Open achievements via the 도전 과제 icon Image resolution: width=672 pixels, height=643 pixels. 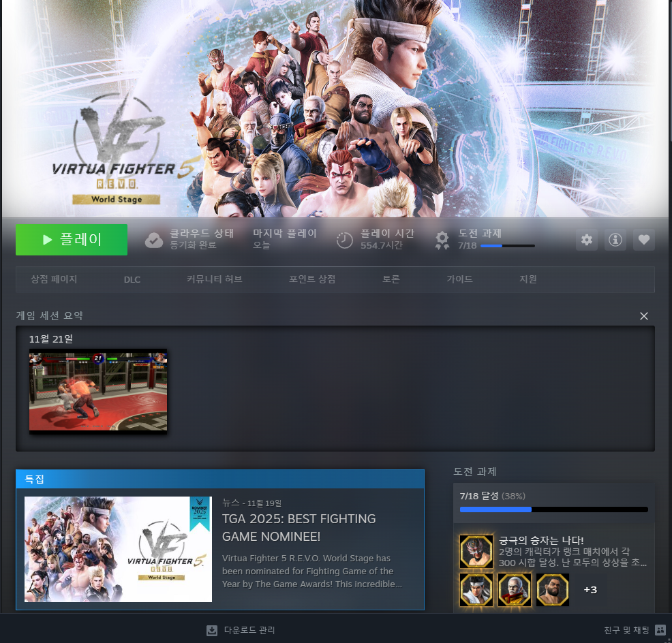(x=442, y=240)
